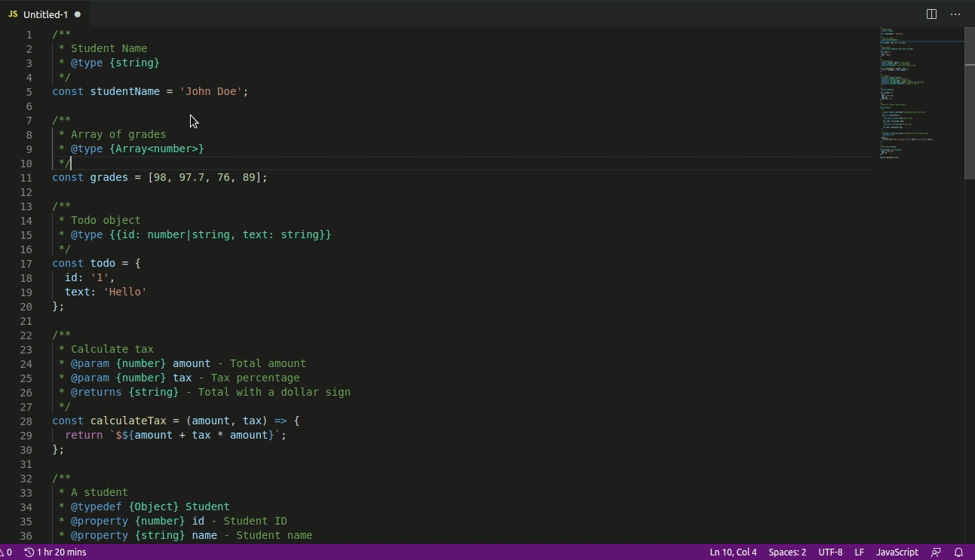Open the More Actions ellipsis menu

coord(955,14)
